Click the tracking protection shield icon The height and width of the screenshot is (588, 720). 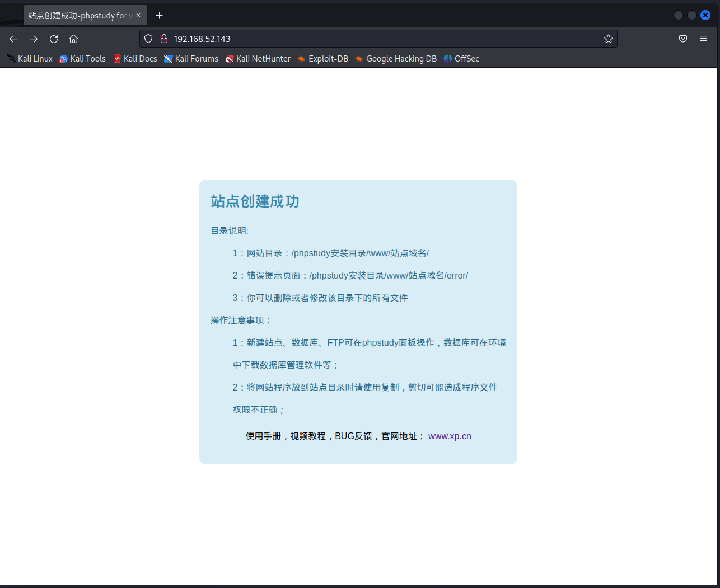tap(148, 39)
